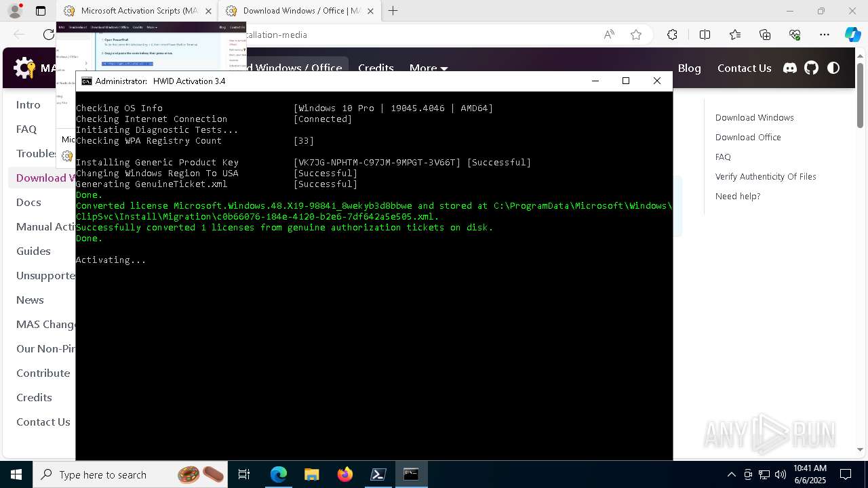Open the volume icon in system tray
This screenshot has height=488, width=868.
click(x=781, y=474)
